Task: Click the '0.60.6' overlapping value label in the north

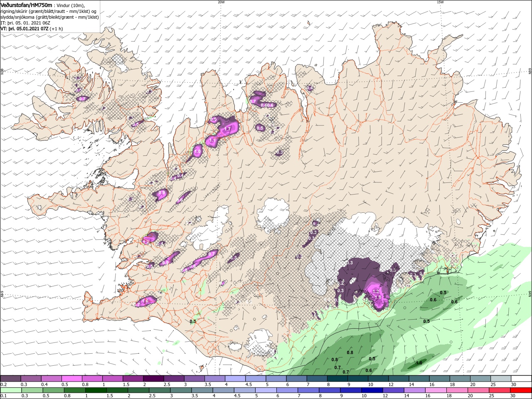Action: 267,105
